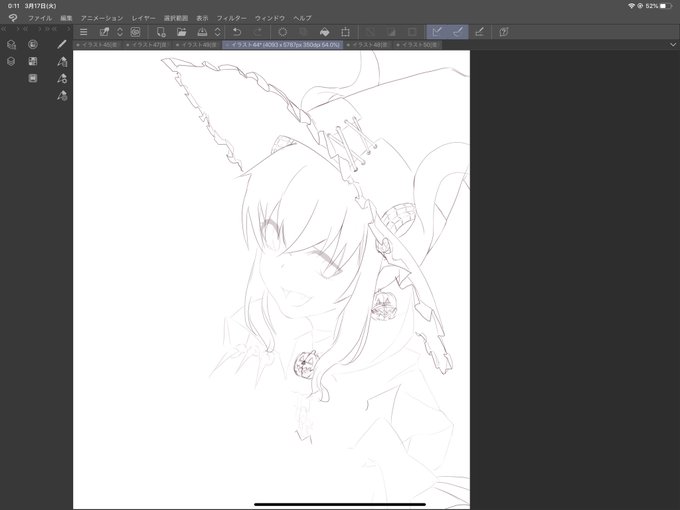Switch to the イラスト49 tab
The width and height of the screenshot is (680, 510).
tap(197, 45)
